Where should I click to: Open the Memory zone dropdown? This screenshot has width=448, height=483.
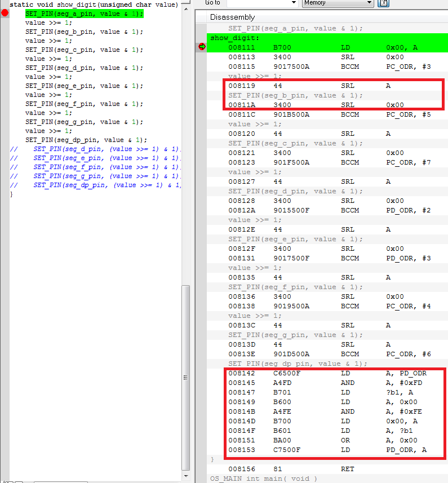click(x=338, y=3)
